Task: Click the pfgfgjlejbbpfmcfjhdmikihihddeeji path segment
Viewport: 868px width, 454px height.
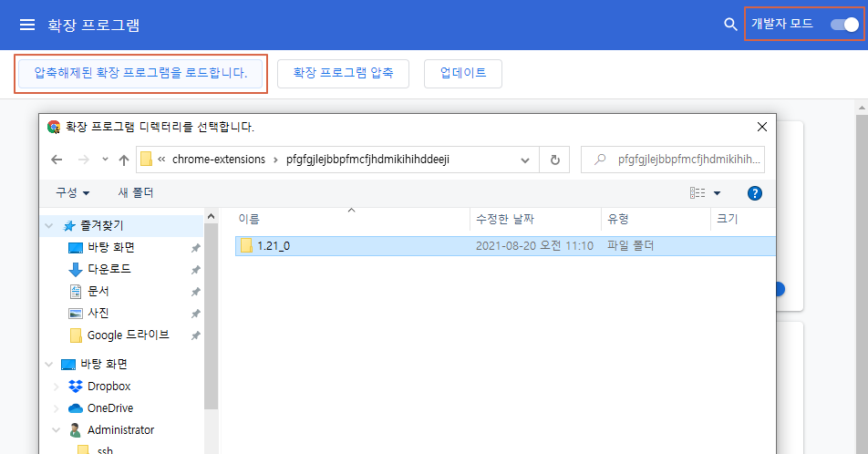Action: (367, 160)
